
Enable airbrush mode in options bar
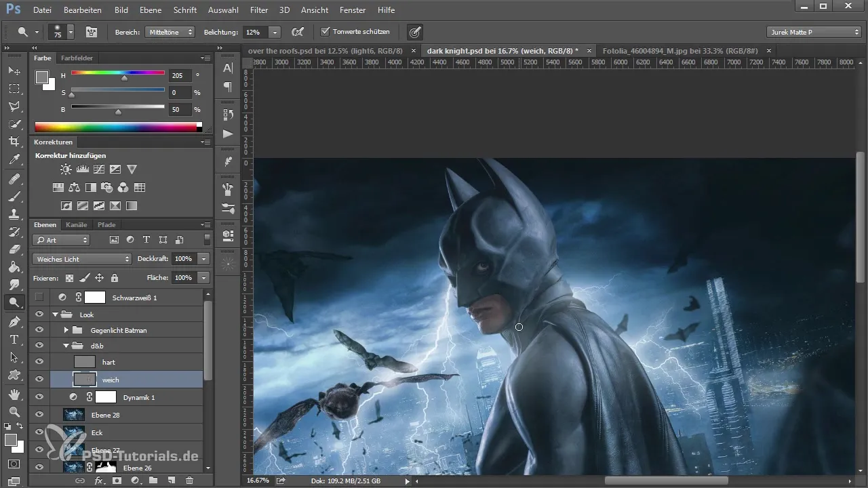coord(297,32)
